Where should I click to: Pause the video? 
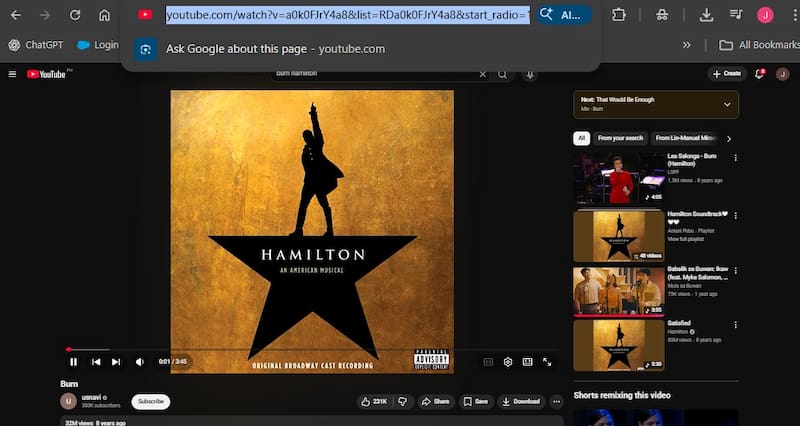pos(73,362)
